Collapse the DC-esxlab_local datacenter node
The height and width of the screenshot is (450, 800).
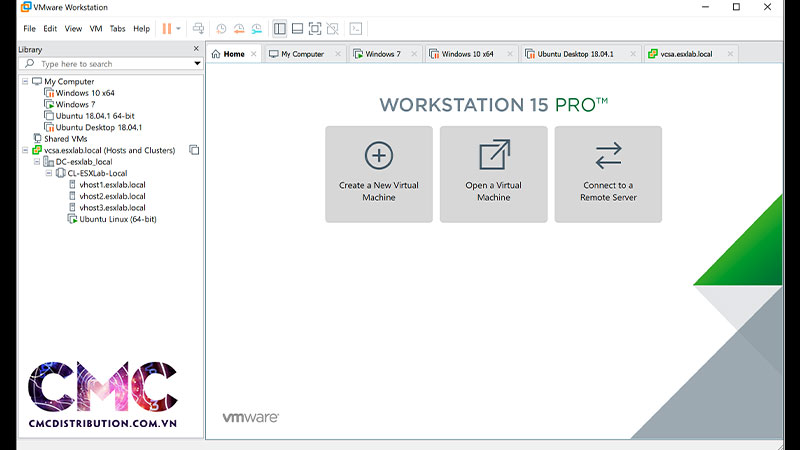tap(37, 162)
